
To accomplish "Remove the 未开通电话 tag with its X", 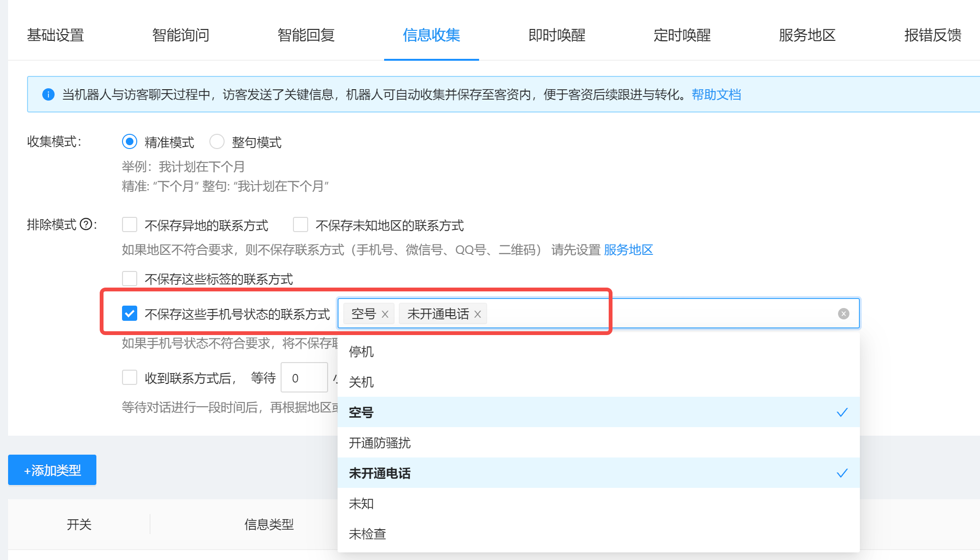I will (x=478, y=314).
